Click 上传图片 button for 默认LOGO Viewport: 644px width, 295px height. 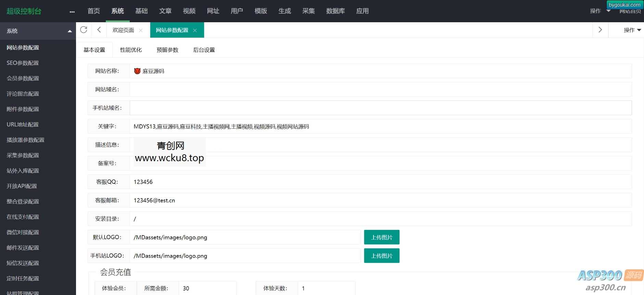pos(381,237)
